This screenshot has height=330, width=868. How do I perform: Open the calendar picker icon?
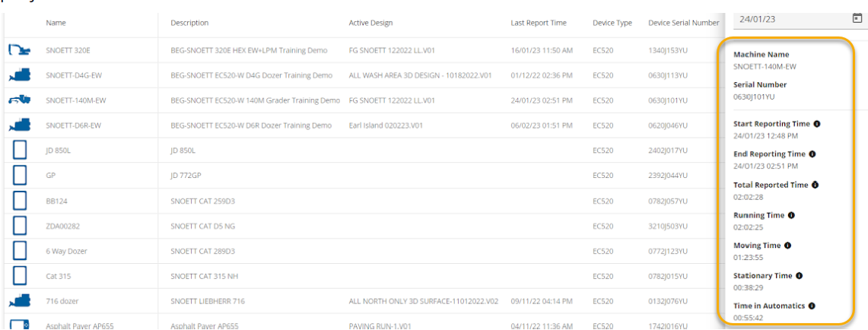coord(857,18)
